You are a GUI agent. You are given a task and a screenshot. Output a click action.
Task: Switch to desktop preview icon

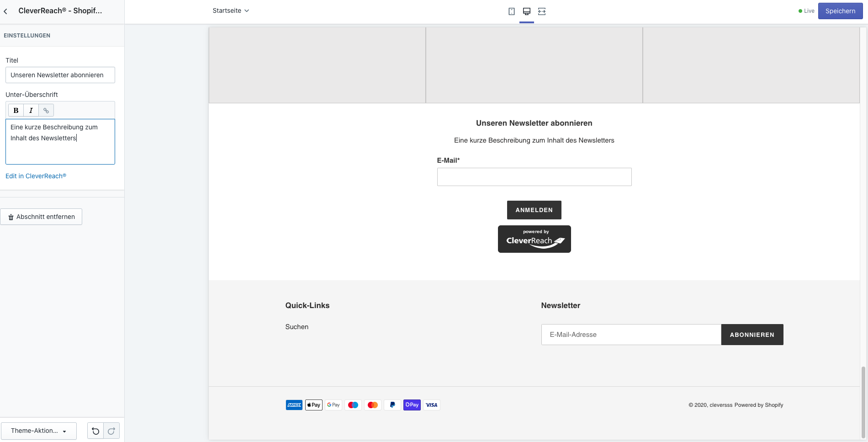(x=527, y=11)
